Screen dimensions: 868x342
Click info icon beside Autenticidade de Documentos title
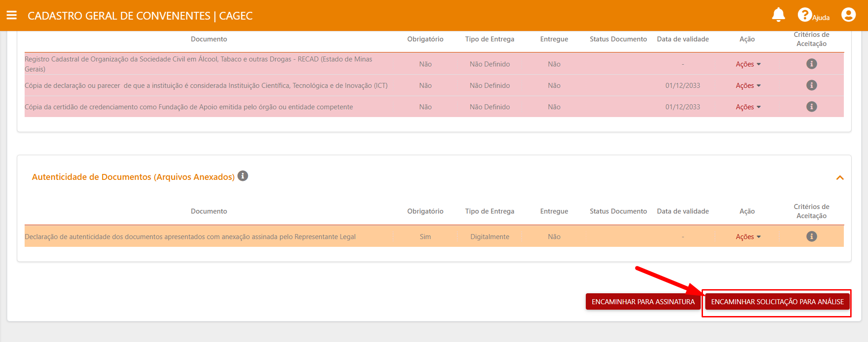243,176
